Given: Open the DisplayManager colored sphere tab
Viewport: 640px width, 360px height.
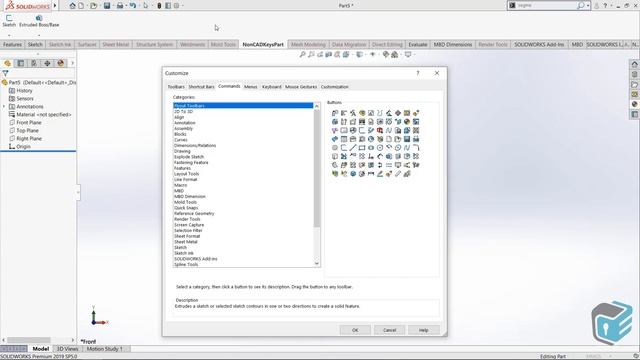Looking at the screenshot, I should [61, 63].
